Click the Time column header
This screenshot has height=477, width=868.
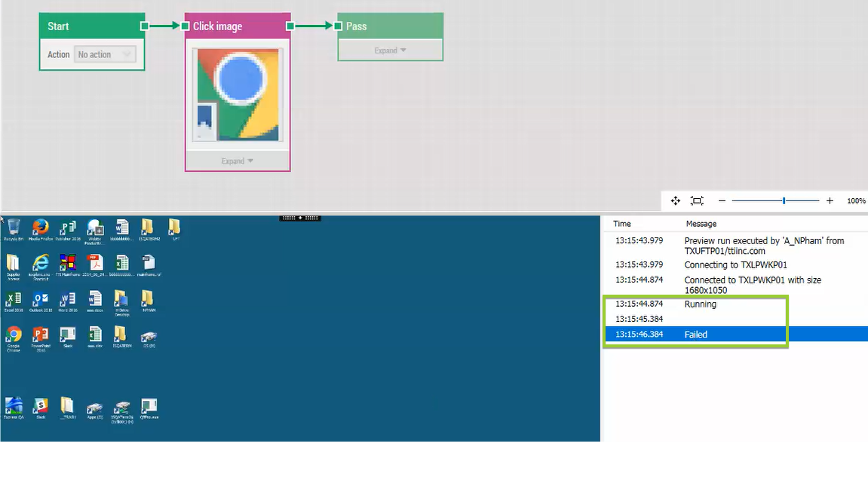click(x=621, y=224)
